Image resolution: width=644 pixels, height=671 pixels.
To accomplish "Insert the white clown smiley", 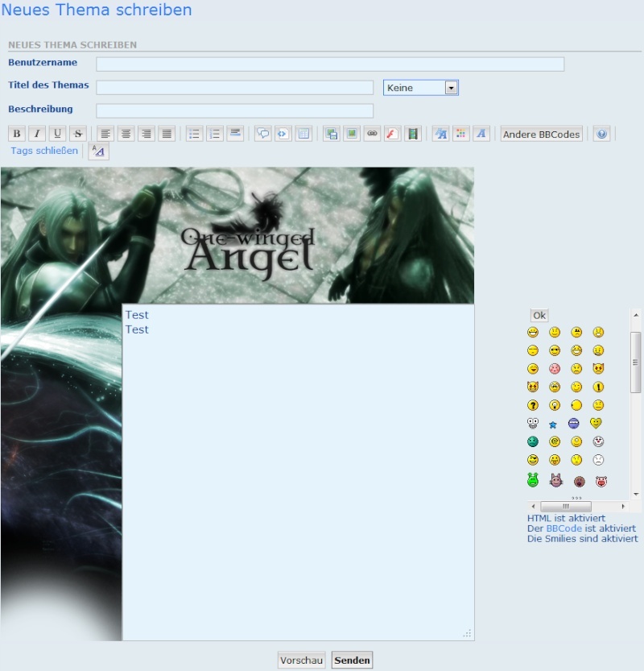I will pyautogui.click(x=598, y=441).
